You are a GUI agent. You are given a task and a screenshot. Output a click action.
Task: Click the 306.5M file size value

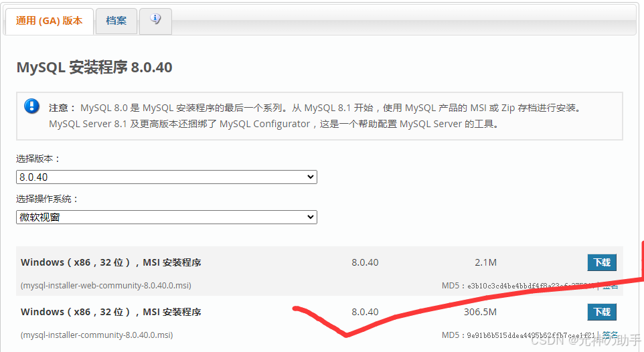[x=480, y=312]
